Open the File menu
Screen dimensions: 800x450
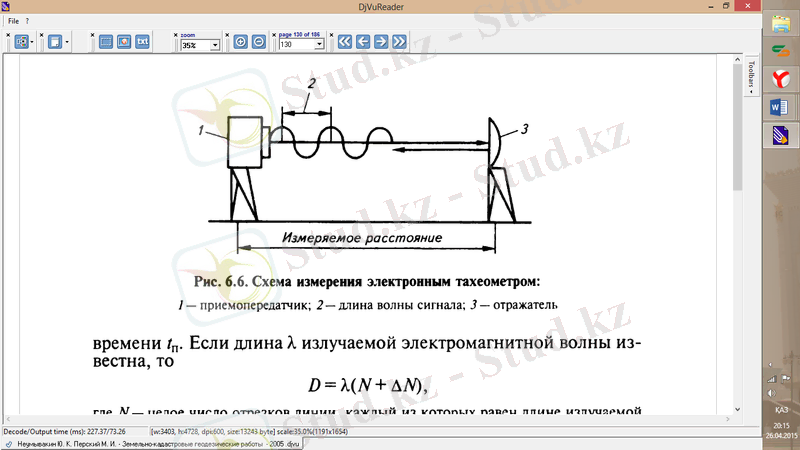pyautogui.click(x=13, y=21)
